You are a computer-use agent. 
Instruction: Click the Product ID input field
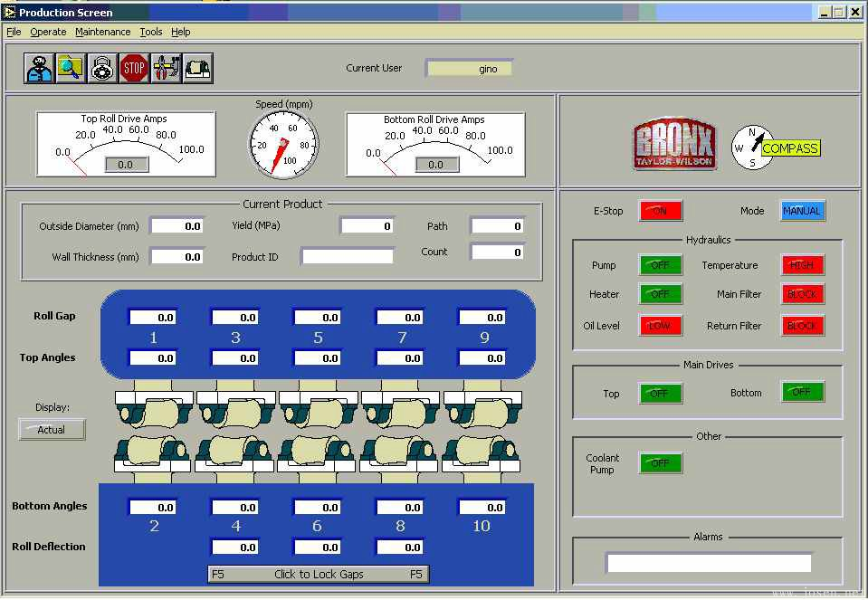point(348,256)
